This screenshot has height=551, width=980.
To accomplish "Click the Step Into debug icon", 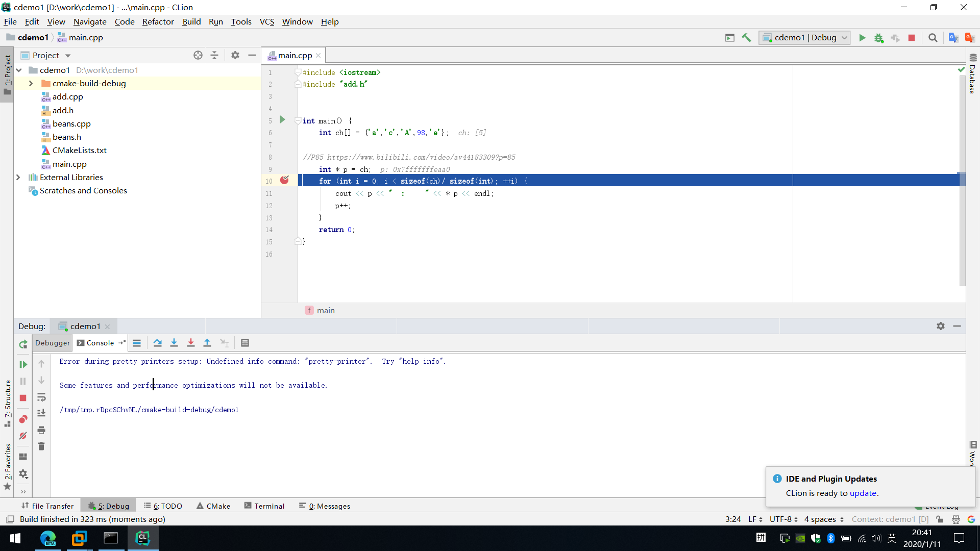I will point(174,343).
